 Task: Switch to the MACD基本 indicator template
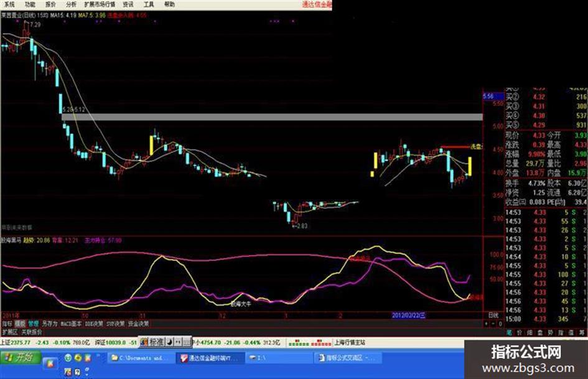(x=72, y=324)
